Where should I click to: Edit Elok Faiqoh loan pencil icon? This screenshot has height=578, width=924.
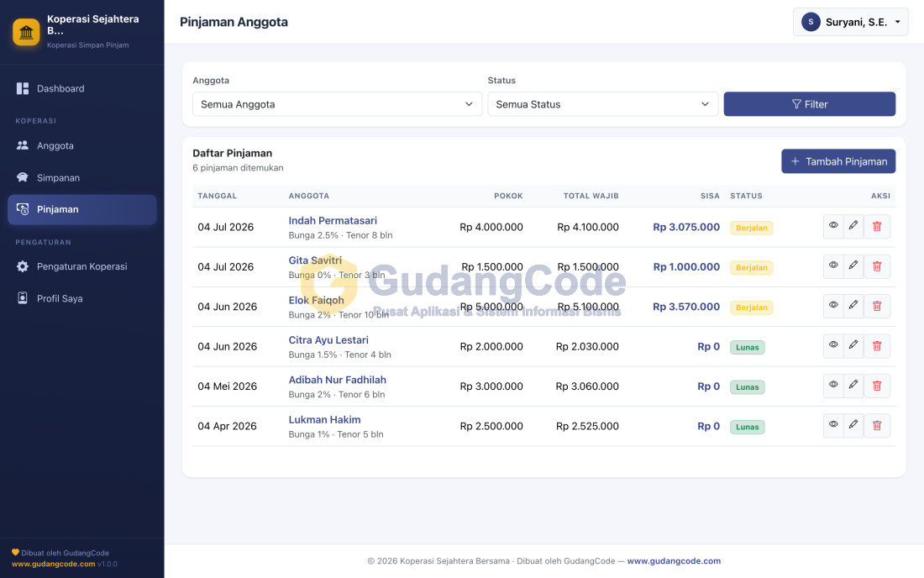click(x=853, y=306)
